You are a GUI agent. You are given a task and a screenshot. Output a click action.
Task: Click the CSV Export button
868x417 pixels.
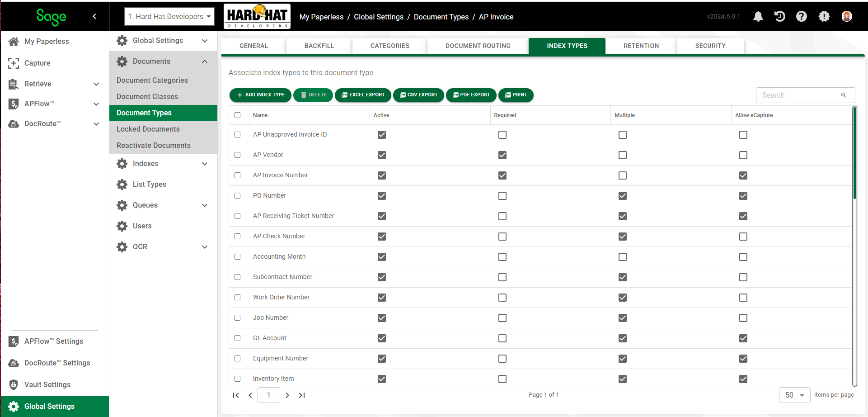click(x=418, y=95)
